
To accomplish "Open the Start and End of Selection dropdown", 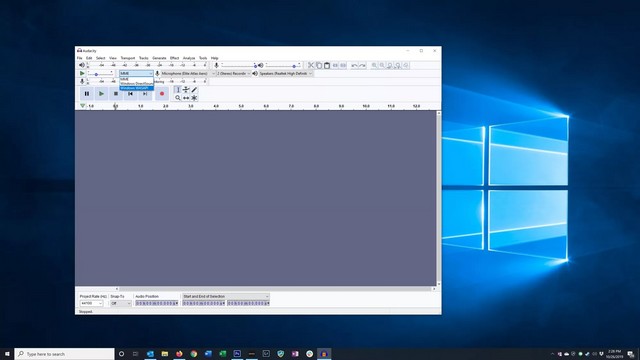I will (225, 296).
